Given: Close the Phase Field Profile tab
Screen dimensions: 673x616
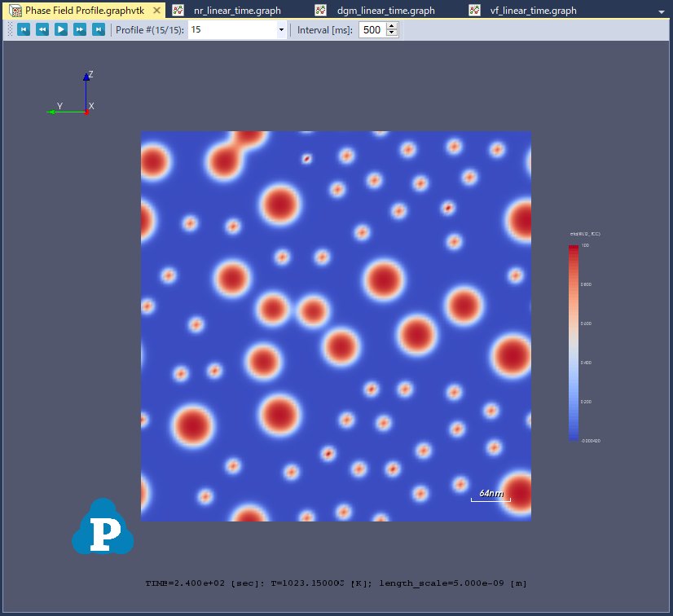Looking at the screenshot, I should pyautogui.click(x=156, y=11).
